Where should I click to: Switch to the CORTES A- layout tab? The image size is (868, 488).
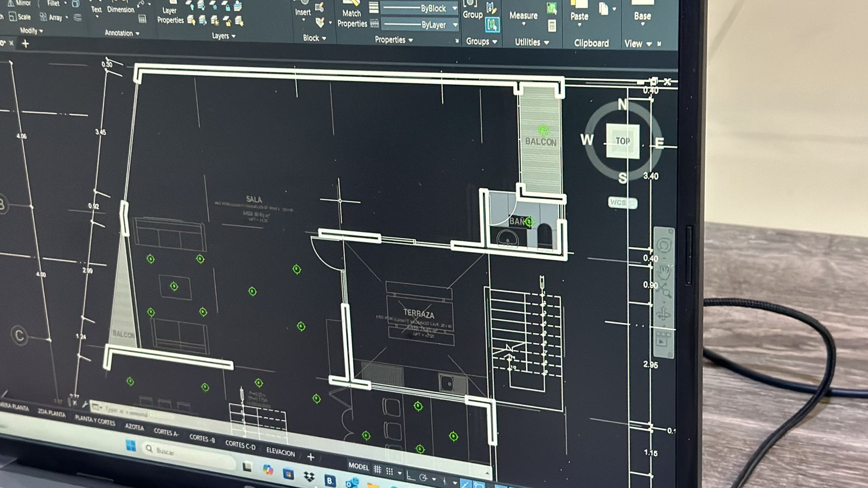166,432
